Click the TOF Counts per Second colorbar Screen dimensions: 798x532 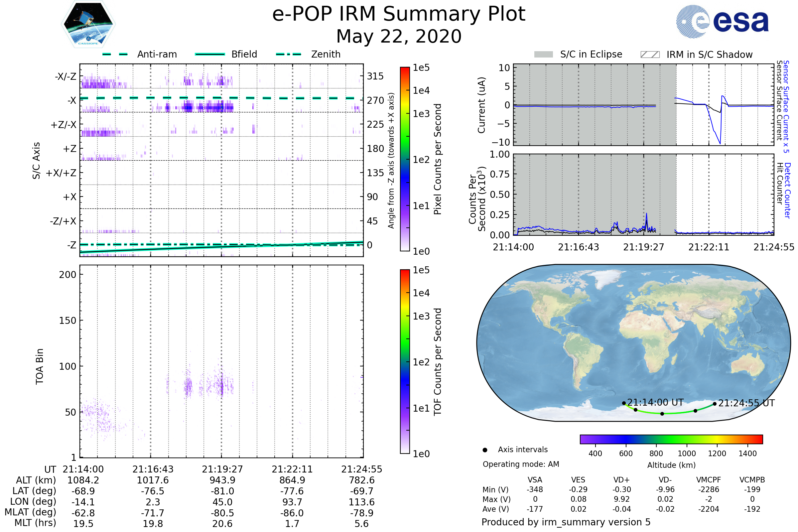(405, 361)
